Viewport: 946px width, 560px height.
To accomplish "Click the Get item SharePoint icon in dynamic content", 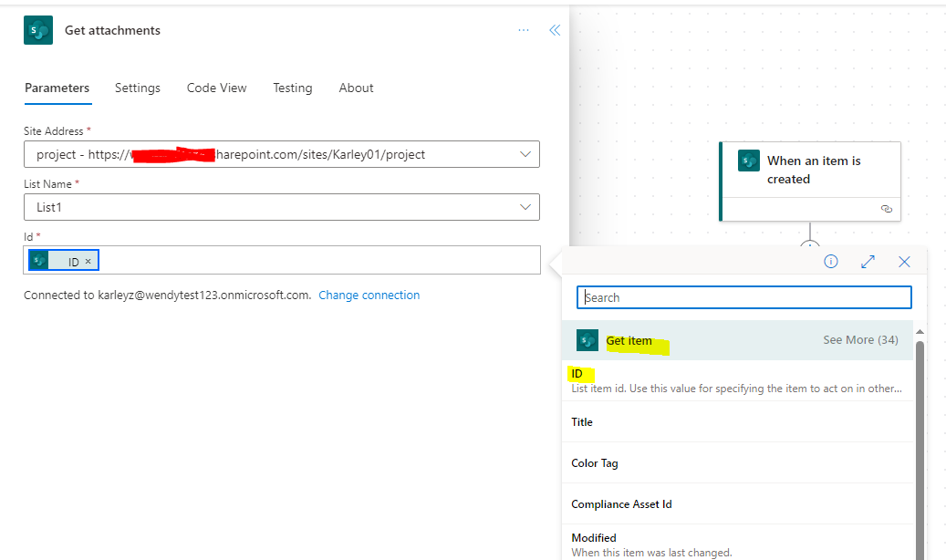I will click(587, 339).
